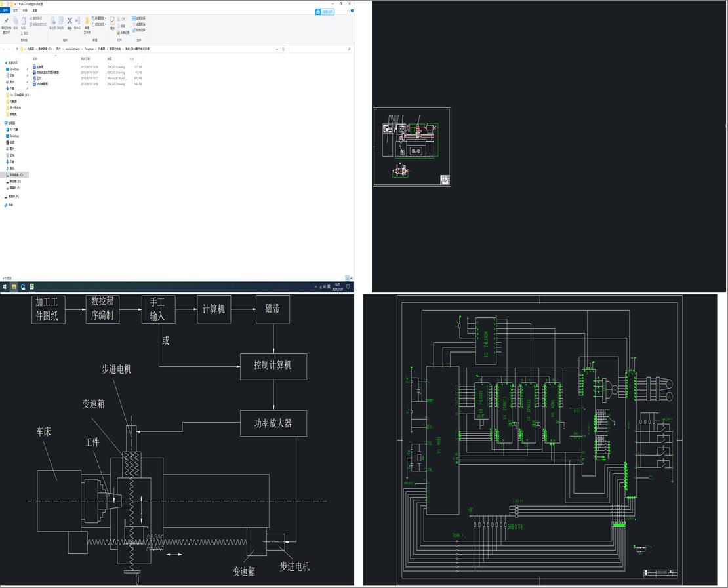Open the Easy Access dropdown in the ribbon
The height and width of the screenshot is (588, 728).
click(100, 24)
